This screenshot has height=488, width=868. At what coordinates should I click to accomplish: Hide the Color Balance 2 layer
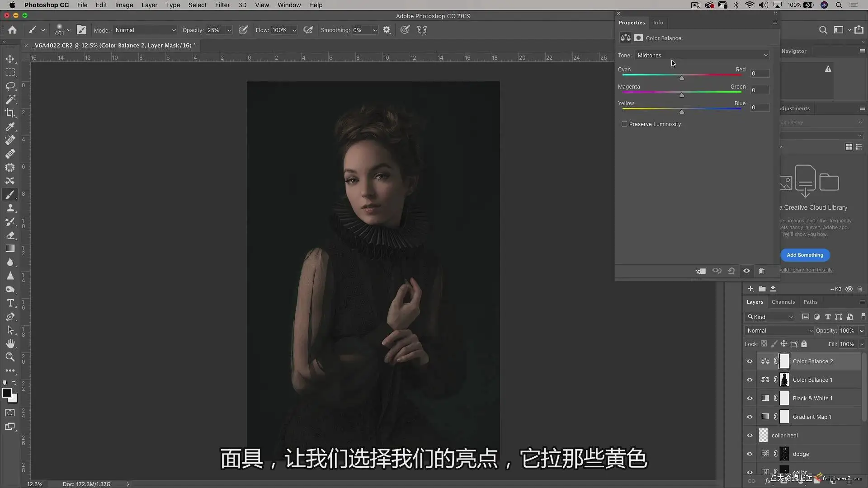point(750,361)
